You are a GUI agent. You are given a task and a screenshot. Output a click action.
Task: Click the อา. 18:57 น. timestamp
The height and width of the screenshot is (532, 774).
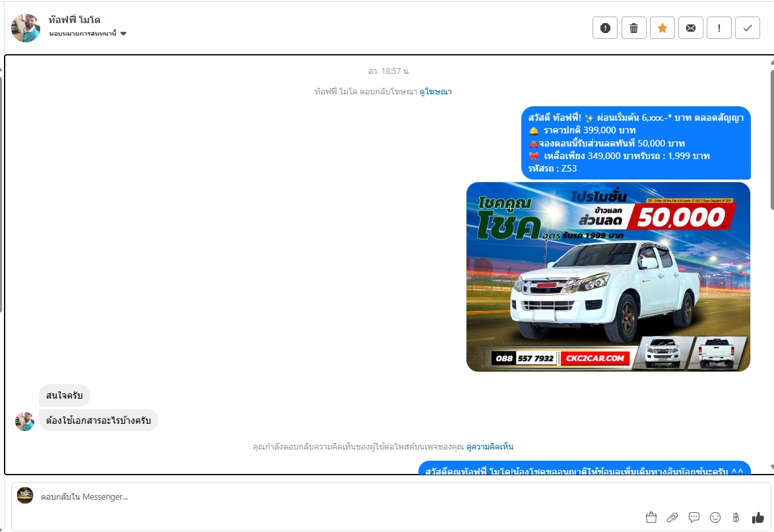[x=389, y=71]
